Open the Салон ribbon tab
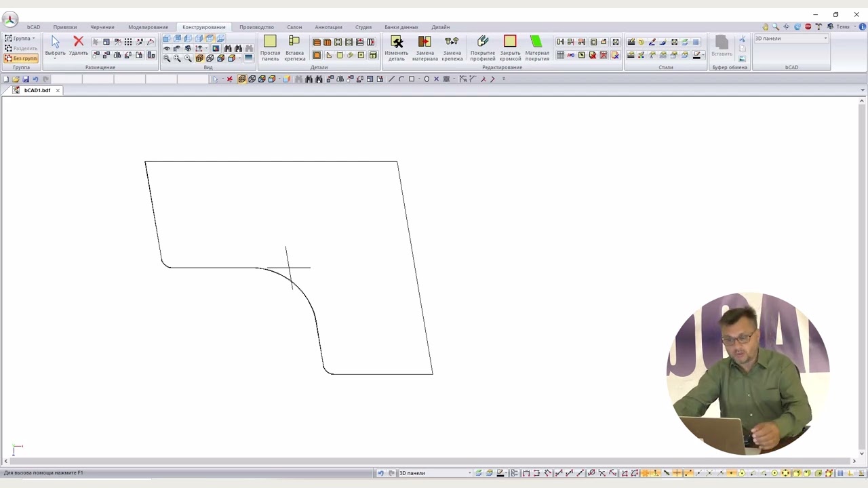 tap(294, 27)
